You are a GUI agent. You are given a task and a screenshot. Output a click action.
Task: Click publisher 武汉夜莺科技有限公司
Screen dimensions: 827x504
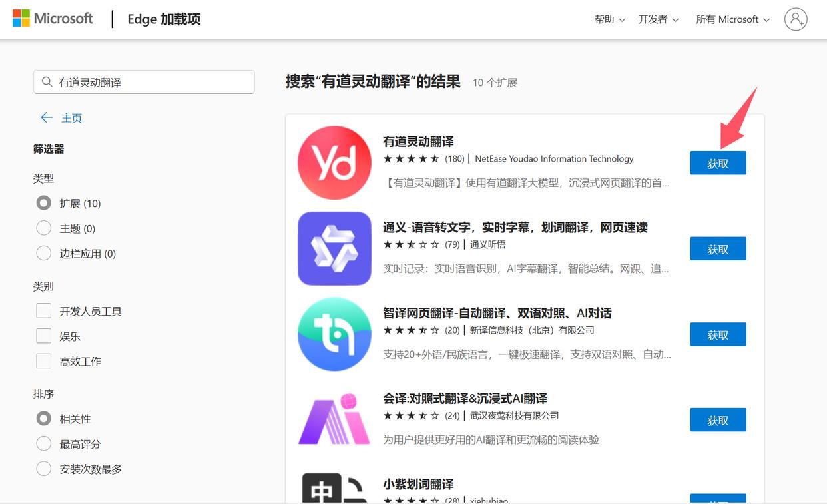(x=515, y=415)
